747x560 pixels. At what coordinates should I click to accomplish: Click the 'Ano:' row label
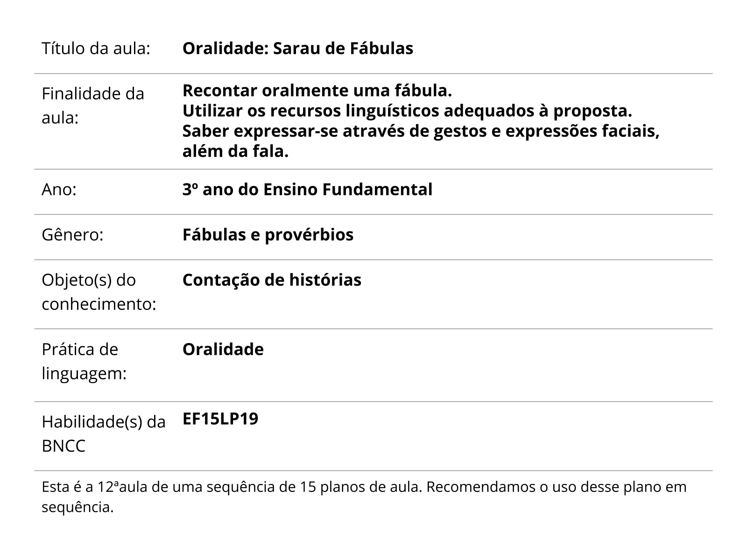coord(59,190)
